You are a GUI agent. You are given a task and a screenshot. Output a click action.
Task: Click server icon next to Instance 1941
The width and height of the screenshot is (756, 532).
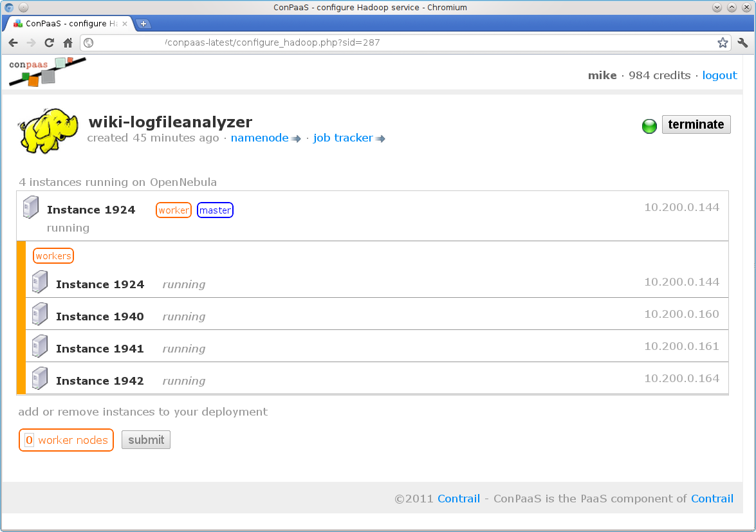point(39,347)
